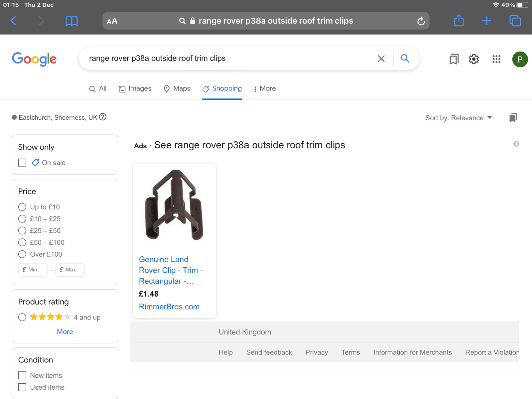Select the Shopping tab
Image resolution: width=532 pixels, height=399 pixels.
point(222,88)
